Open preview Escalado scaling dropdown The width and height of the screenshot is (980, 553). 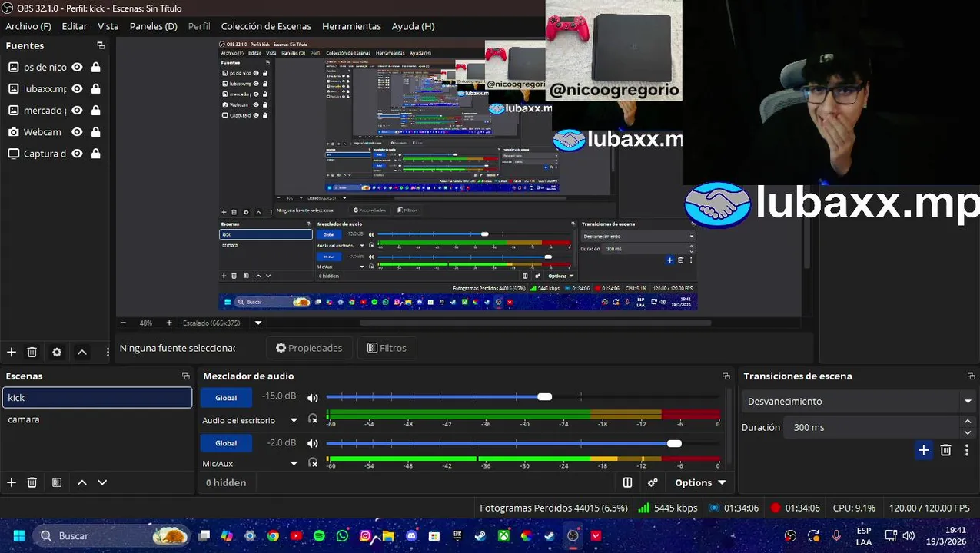point(258,323)
